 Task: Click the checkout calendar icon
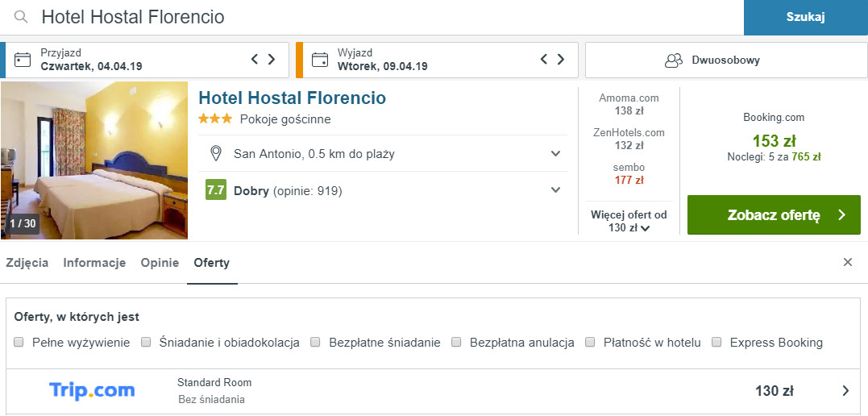[x=320, y=60]
